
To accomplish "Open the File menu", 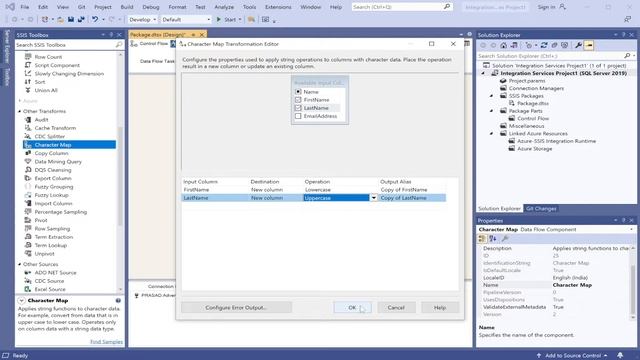I will pyautogui.click(x=24, y=7).
